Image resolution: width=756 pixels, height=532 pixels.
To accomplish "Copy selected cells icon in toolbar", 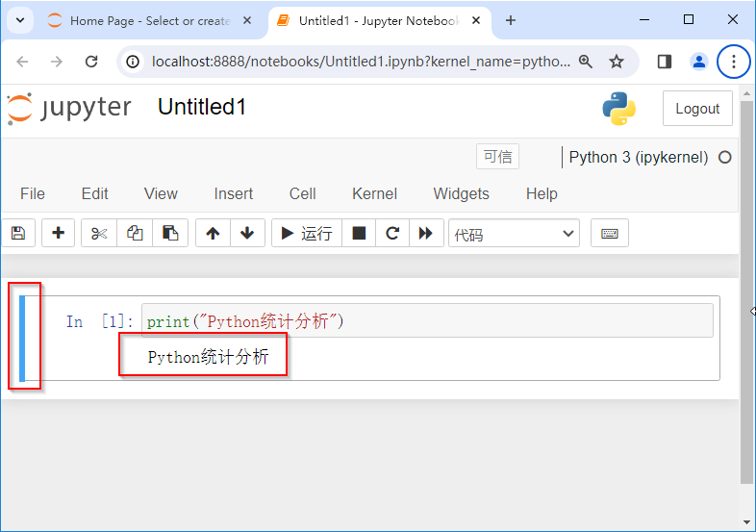I will coord(135,233).
